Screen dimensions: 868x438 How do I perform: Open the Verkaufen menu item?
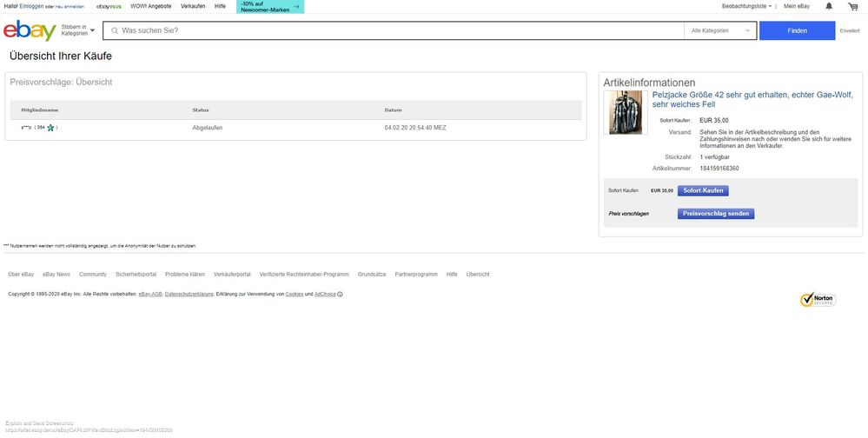[193, 6]
